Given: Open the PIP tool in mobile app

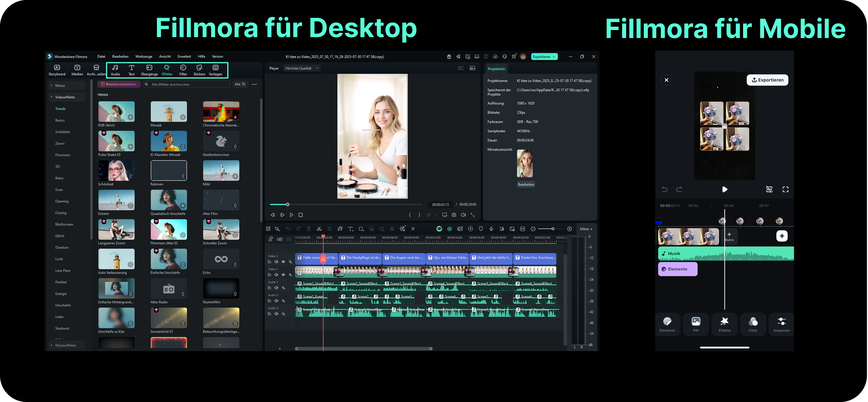Looking at the screenshot, I should [696, 324].
